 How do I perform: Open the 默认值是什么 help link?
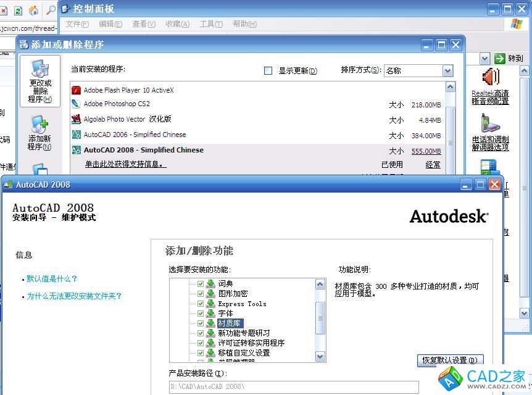pos(52,279)
